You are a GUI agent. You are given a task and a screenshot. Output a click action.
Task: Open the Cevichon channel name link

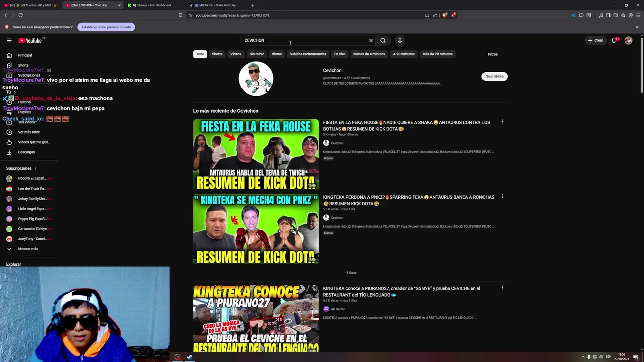[332, 71]
